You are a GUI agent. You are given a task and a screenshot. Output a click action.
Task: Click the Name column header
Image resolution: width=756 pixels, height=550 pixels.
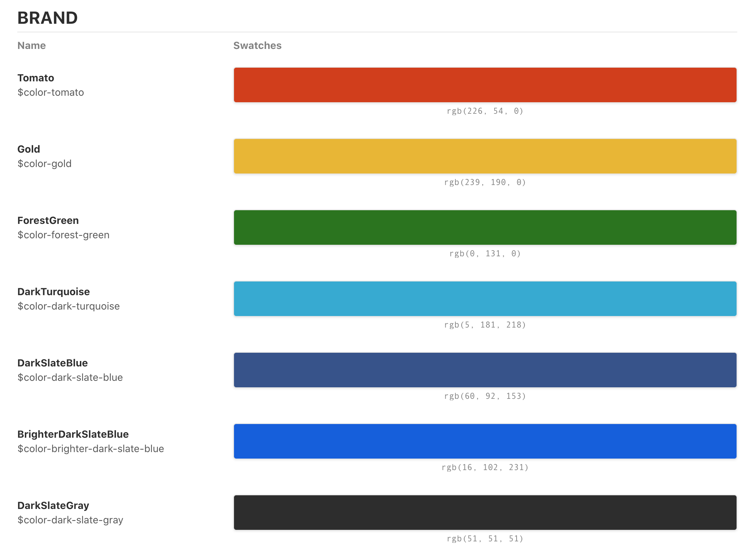click(32, 46)
